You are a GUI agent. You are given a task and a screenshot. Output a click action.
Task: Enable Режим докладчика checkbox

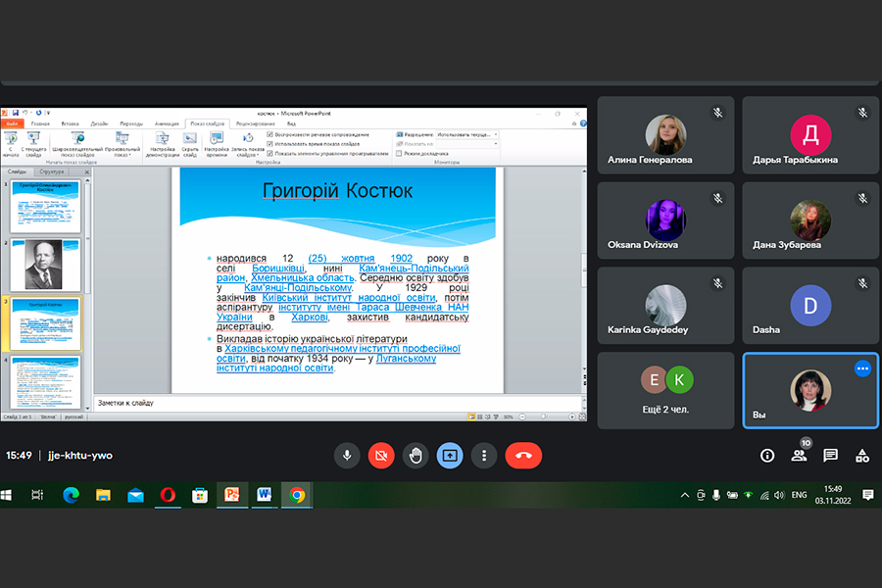[x=399, y=153]
